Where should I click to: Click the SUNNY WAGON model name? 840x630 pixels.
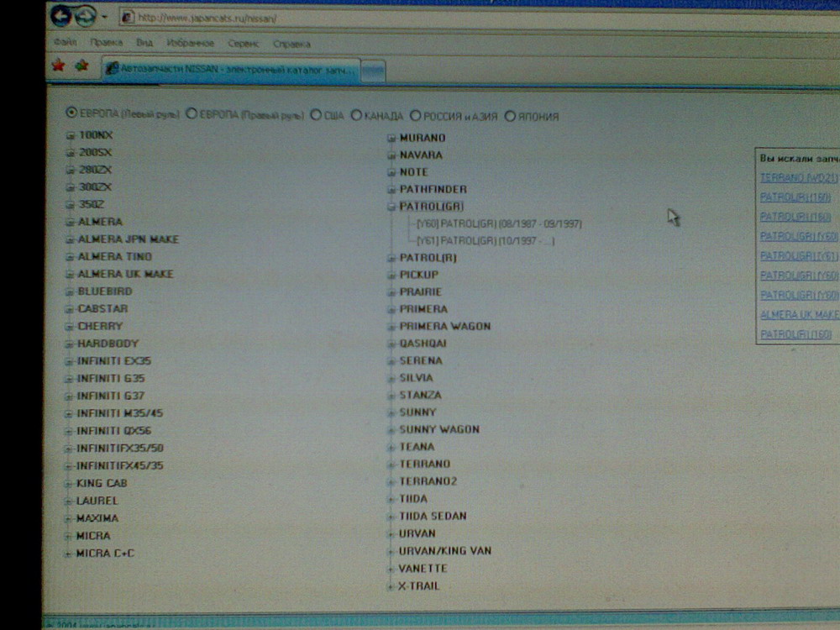pyautogui.click(x=439, y=429)
